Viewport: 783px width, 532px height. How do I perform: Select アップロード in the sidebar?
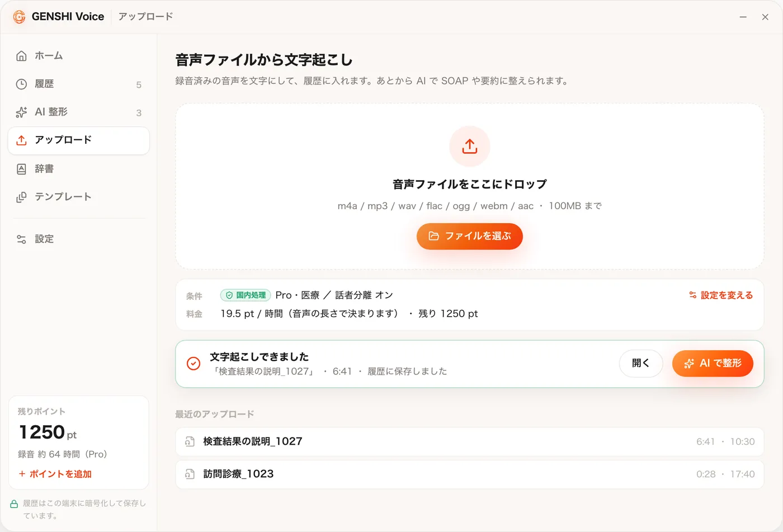click(x=78, y=140)
